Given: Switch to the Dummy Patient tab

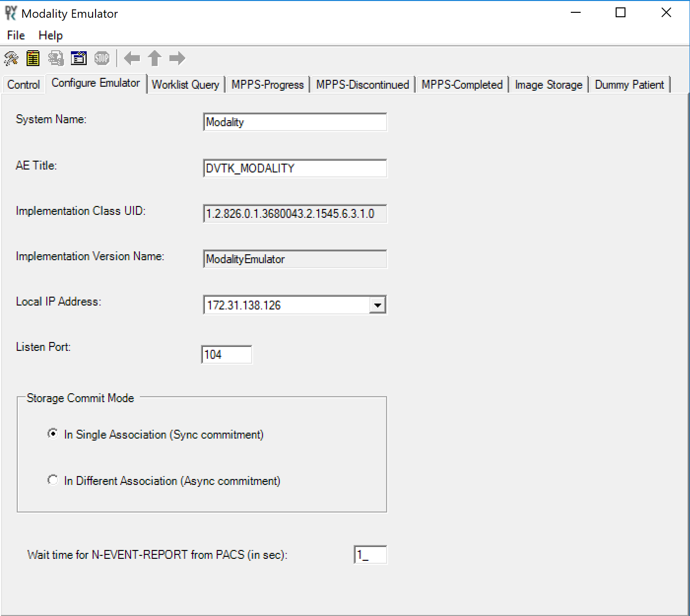Looking at the screenshot, I should click(629, 84).
